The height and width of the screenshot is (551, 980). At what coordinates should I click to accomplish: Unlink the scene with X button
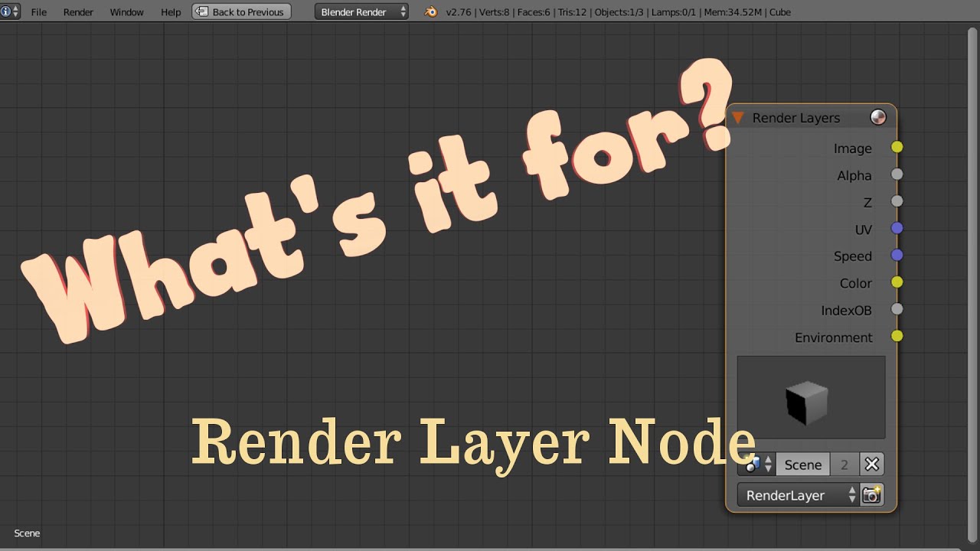coord(871,465)
